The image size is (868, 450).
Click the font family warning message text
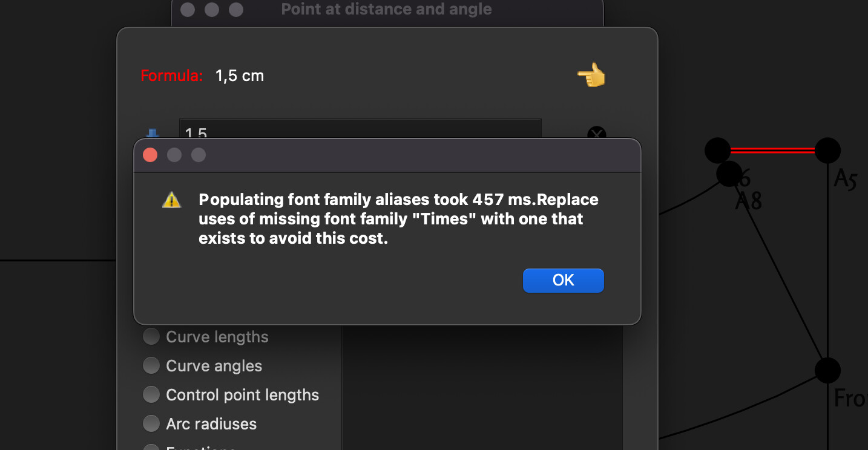pos(398,219)
